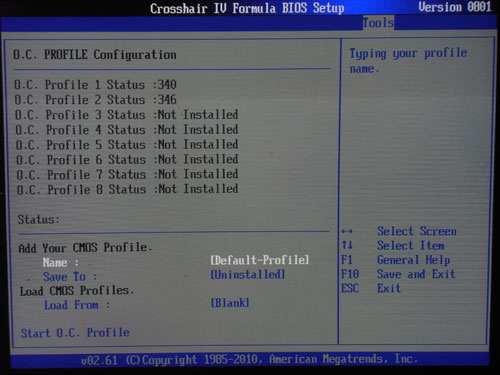This screenshot has width=500, height=375.
Task: Click the Crosshair IV Formula BIOS Setup title
Action: pyautogui.click(x=247, y=8)
